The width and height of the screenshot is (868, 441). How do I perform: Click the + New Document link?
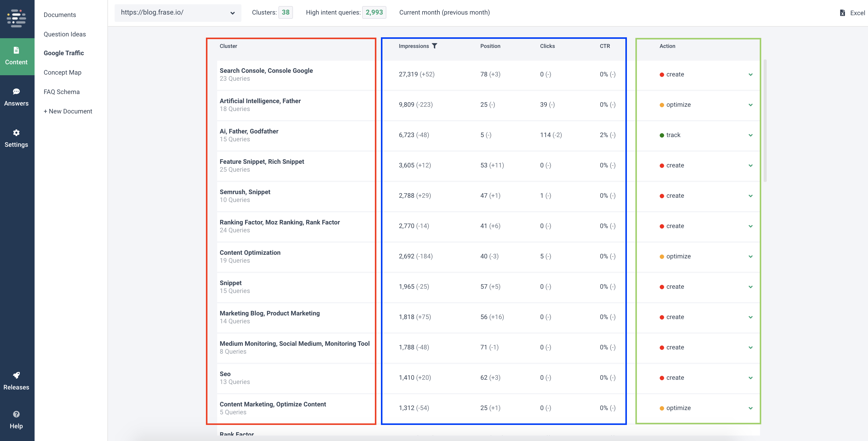click(68, 111)
